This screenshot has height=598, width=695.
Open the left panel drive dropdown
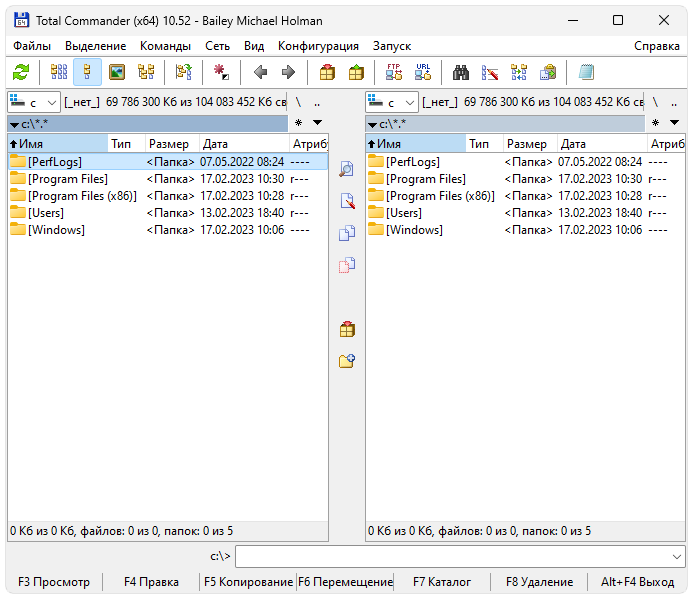pyautogui.click(x=32, y=102)
